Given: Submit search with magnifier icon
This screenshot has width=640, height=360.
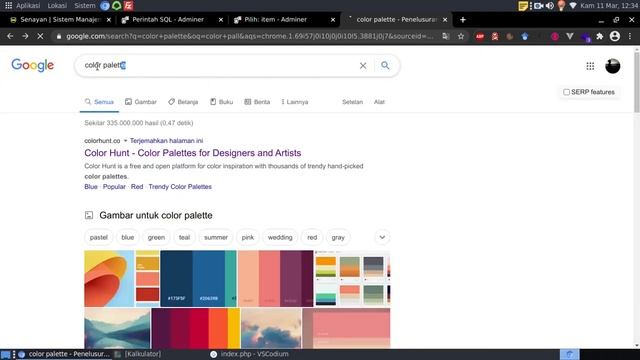Looking at the screenshot, I should point(385,65).
